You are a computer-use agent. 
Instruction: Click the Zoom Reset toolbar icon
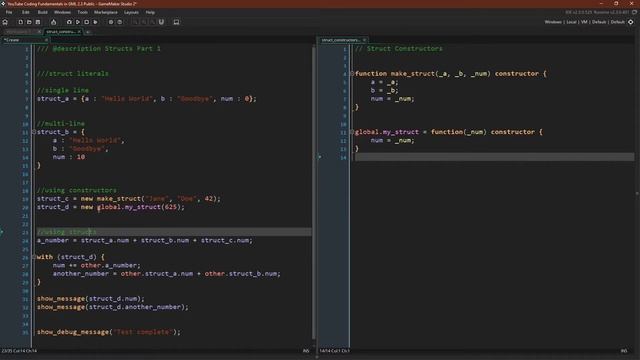coord(144,22)
